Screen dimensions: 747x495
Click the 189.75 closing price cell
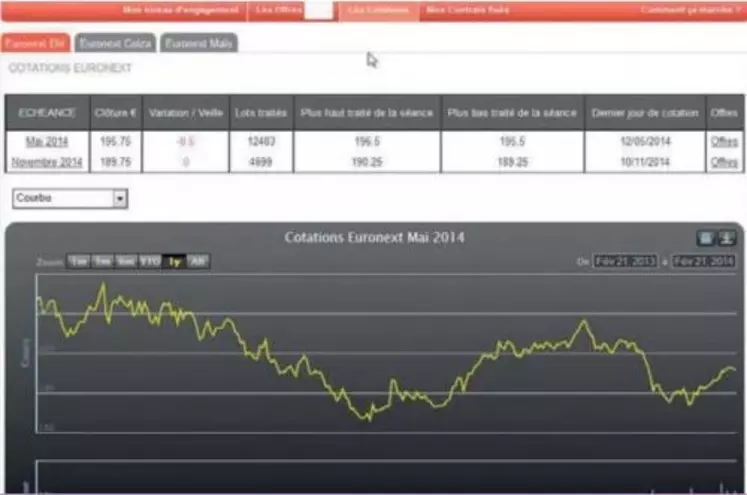(115, 162)
